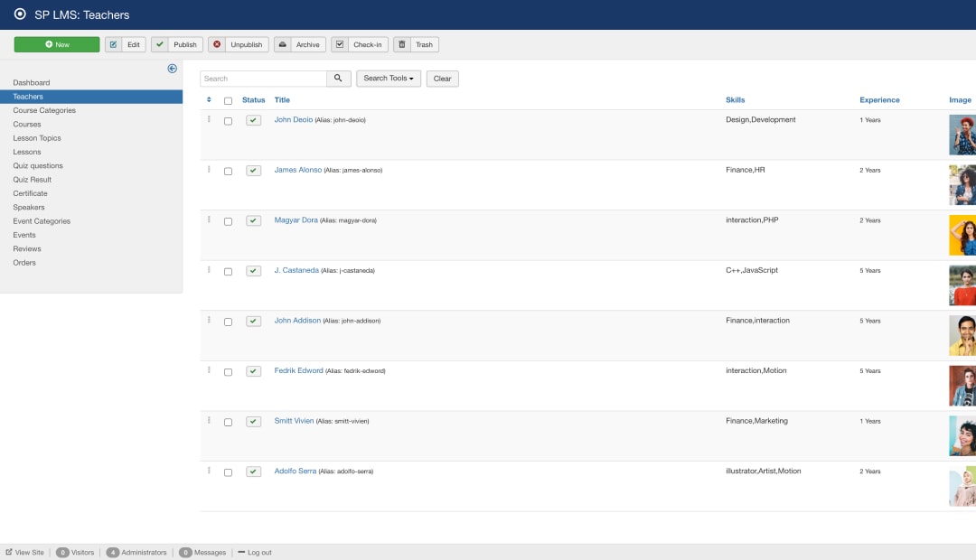Image resolution: width=976 pixels, height=560 pixels.
Task: Open the Archive tool icon
Action: [284, 44]
